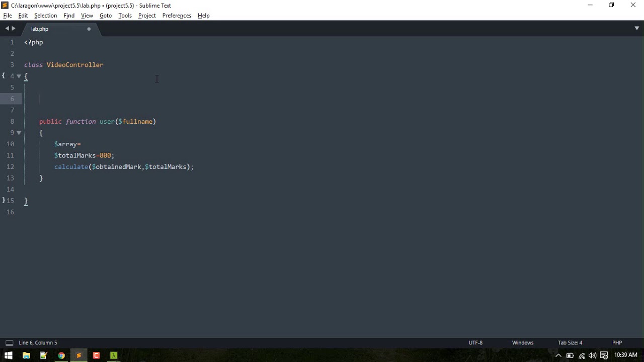
Task: Place cursor on empty line 16
Action: coord(332,212)
